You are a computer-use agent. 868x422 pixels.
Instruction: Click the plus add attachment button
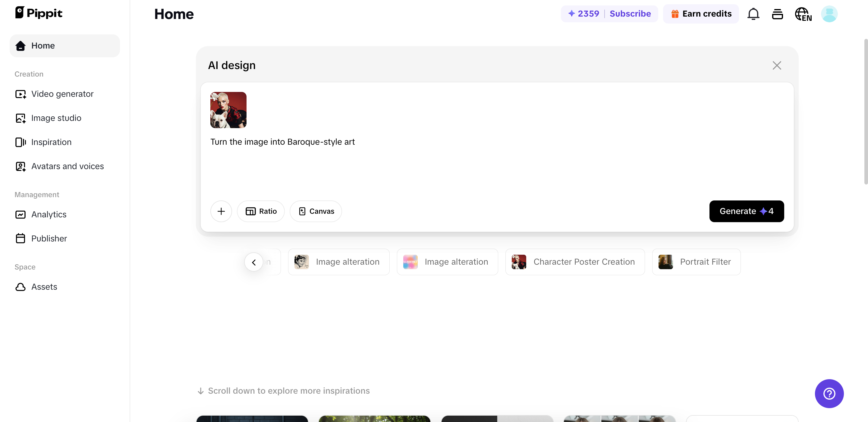[221, 211]
